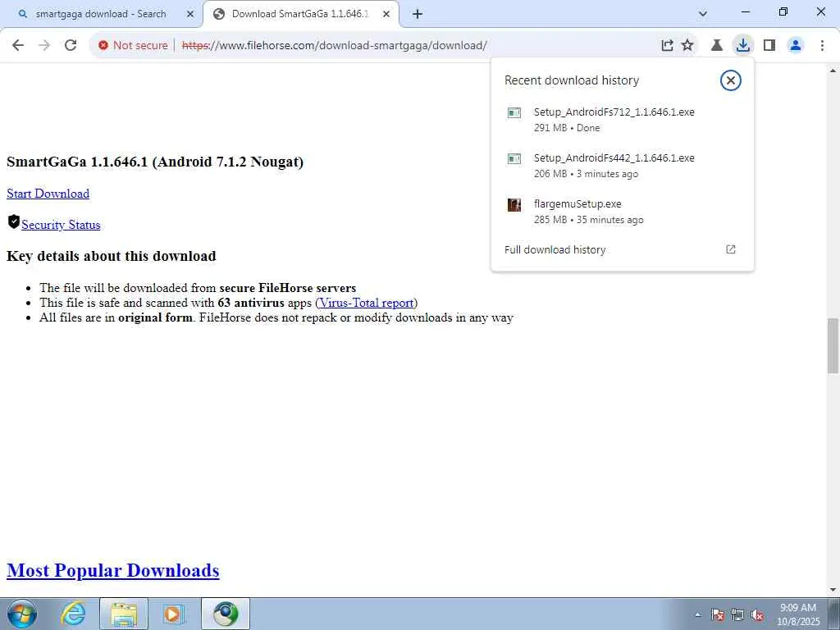Click the Start Download link
This screenshot has width=840, height=630.
coord(48,194)
